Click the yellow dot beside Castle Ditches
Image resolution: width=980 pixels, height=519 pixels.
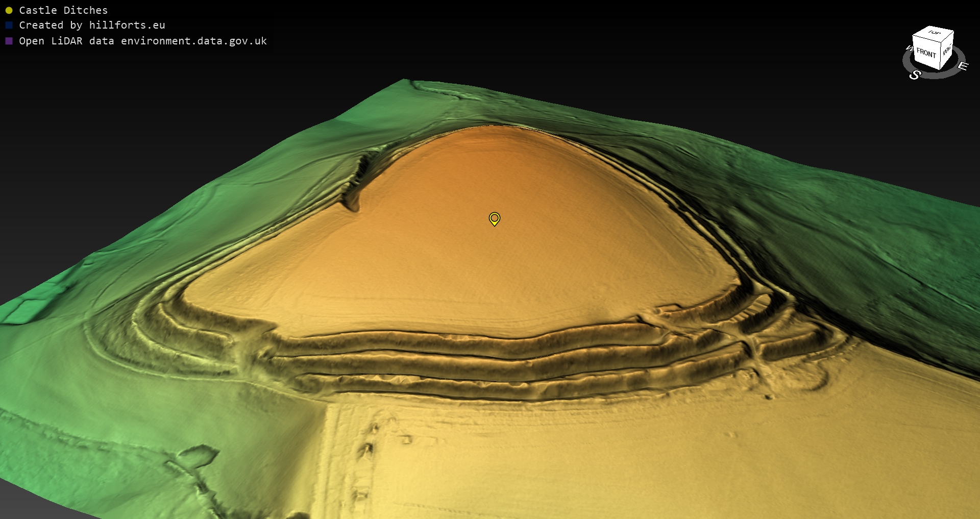(x=9, y=10)
